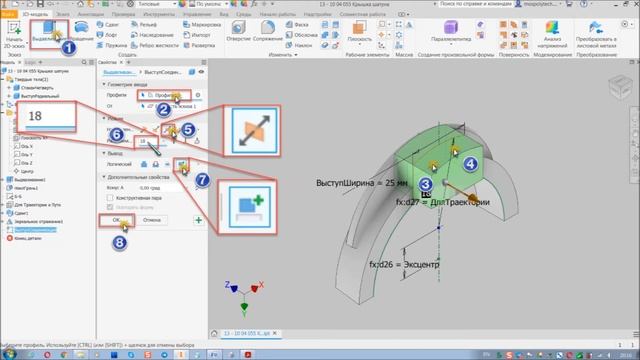Choose the Сдвиг (Sweep) tool
Image resolution: width=640 pixels, height=360 pixels.
pyautogui.click(x=108, y=25)
